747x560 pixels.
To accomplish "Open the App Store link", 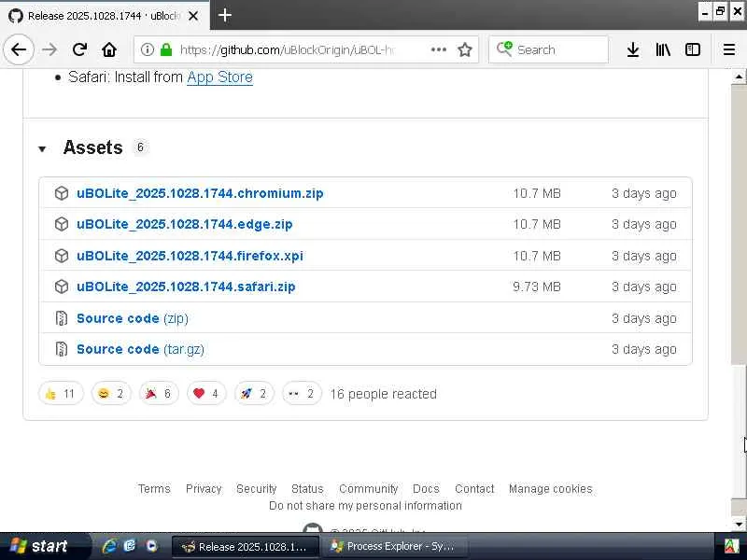I will [219, 77].
